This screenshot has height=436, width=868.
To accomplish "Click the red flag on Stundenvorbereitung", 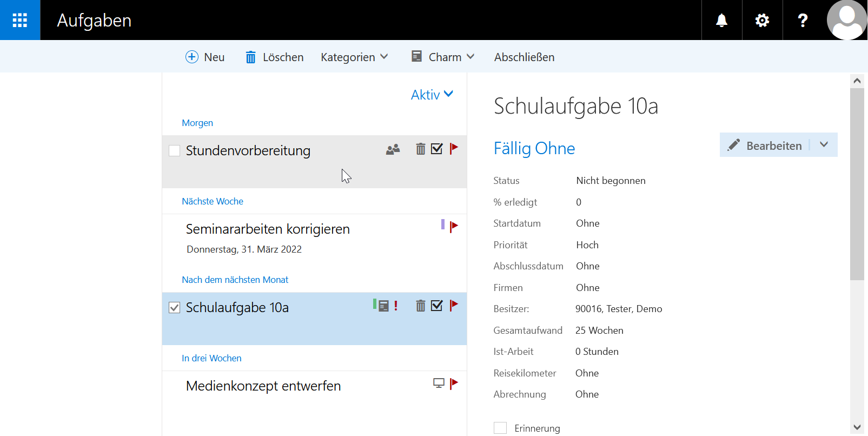I will [x=454, y=149].
